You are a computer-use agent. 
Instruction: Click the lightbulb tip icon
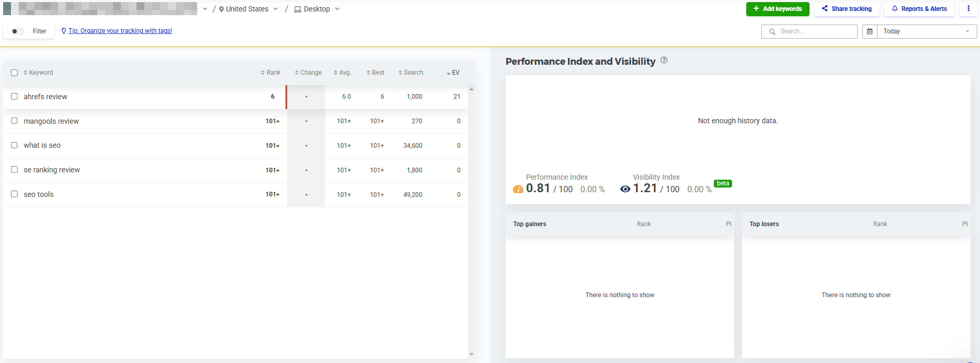pyautogui.click(x=64, y=31)
